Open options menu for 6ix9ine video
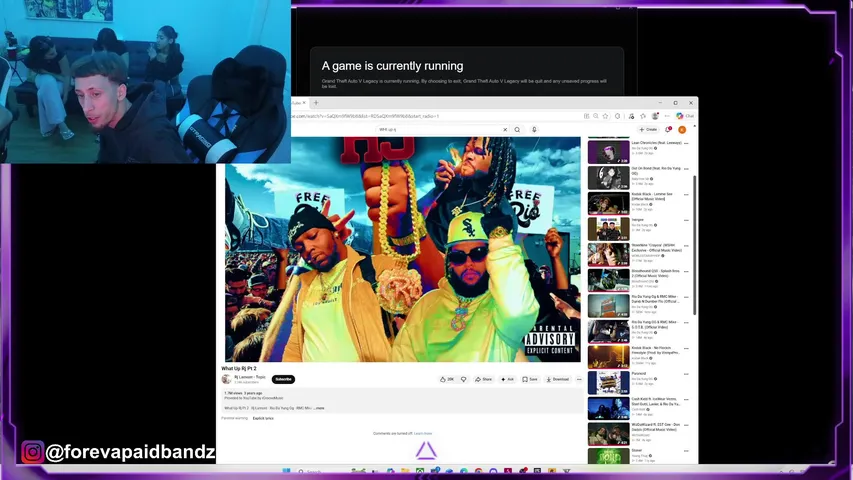Viewport: 853px width, 480px height. (686, 246)
